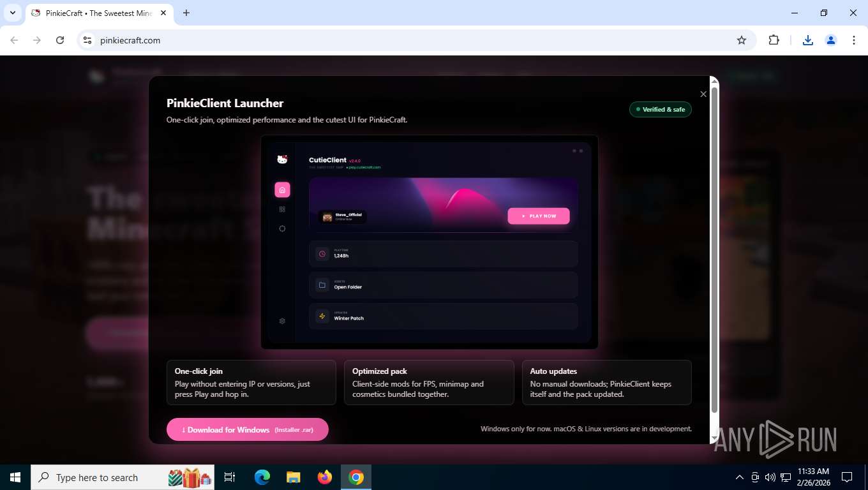Click the Open Folder row folder icon

click(x=322, y=285)
